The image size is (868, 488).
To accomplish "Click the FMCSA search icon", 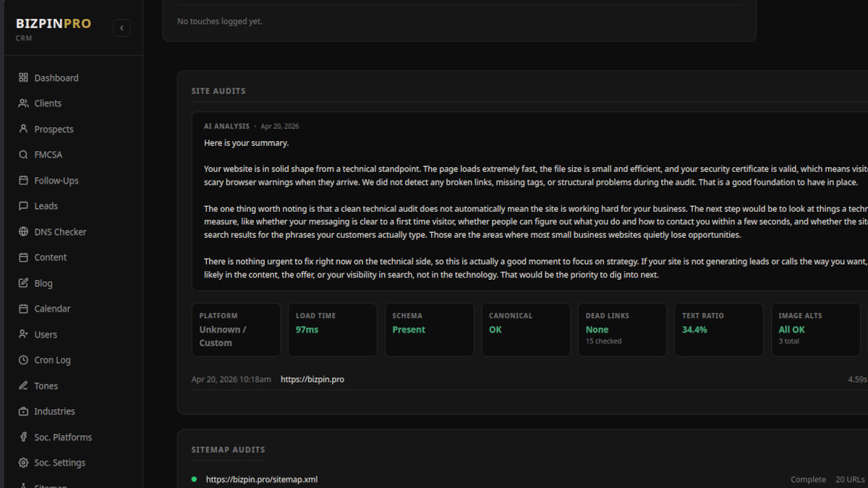I will click(23, 155).
